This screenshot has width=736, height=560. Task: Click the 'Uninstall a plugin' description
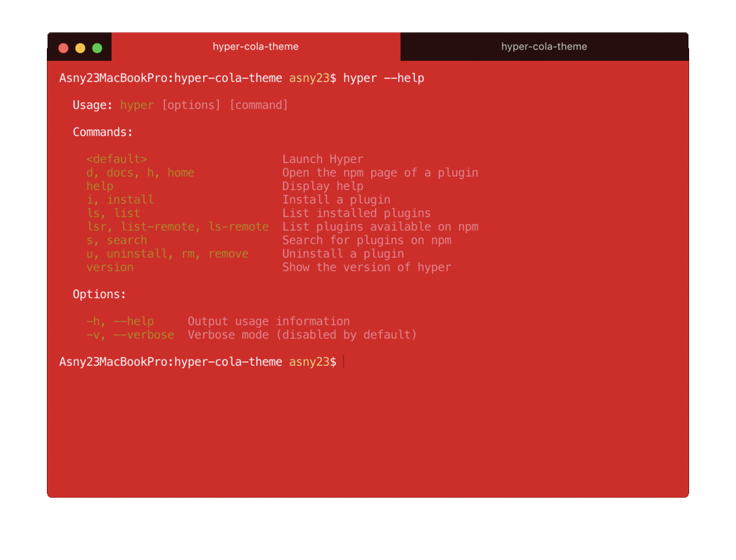click(343, 254)
